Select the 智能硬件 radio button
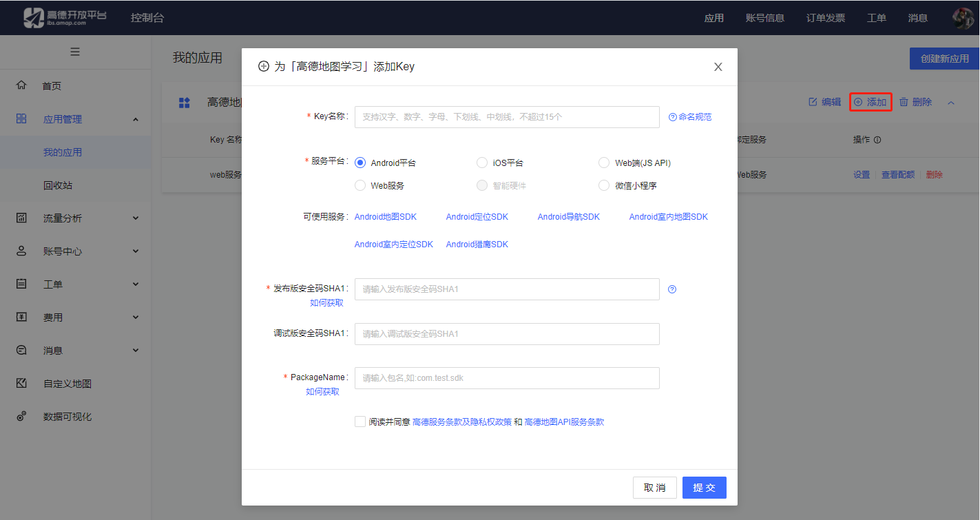The width and height of the screenshot is (980, 520). click(482, 185)
